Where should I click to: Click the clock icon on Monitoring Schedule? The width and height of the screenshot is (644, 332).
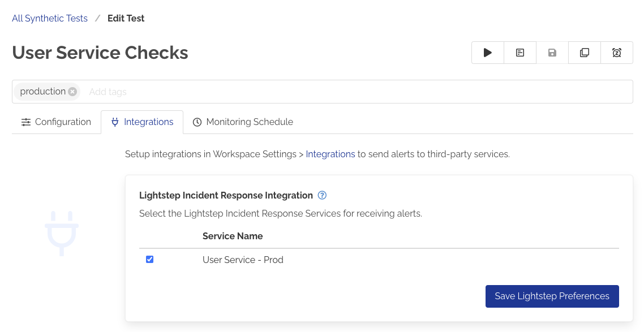[x=197, y=122]
